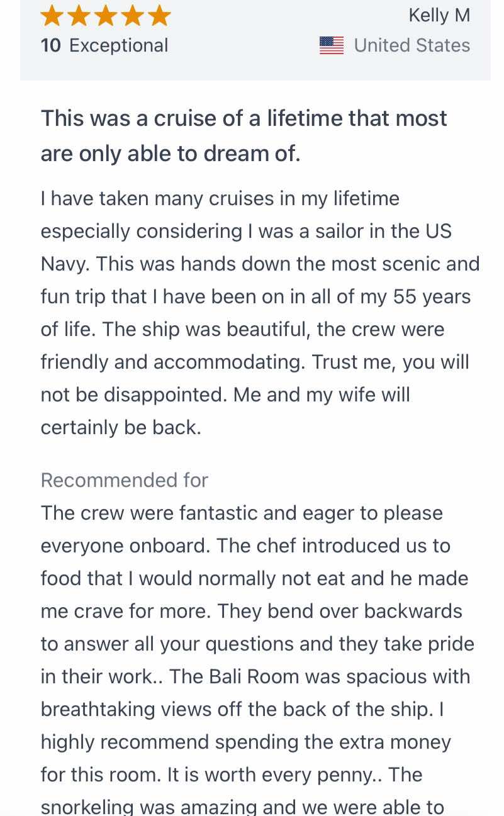
Task: Click the line 'The crew were fantastic'
Action: 242,513
